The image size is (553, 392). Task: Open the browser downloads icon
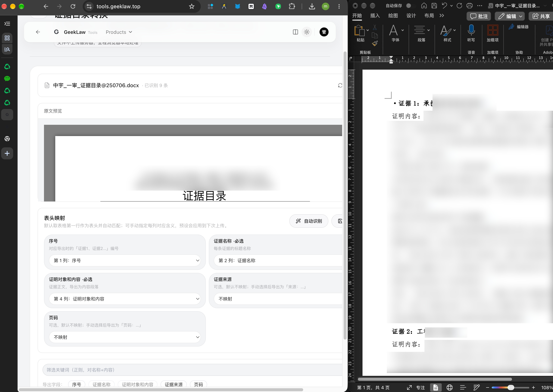[312, 6]
